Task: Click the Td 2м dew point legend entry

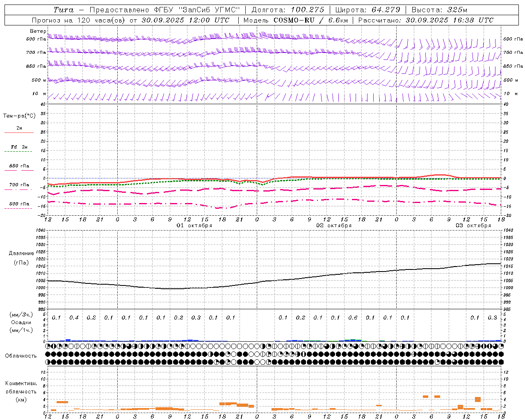Action: click(19, 147)
